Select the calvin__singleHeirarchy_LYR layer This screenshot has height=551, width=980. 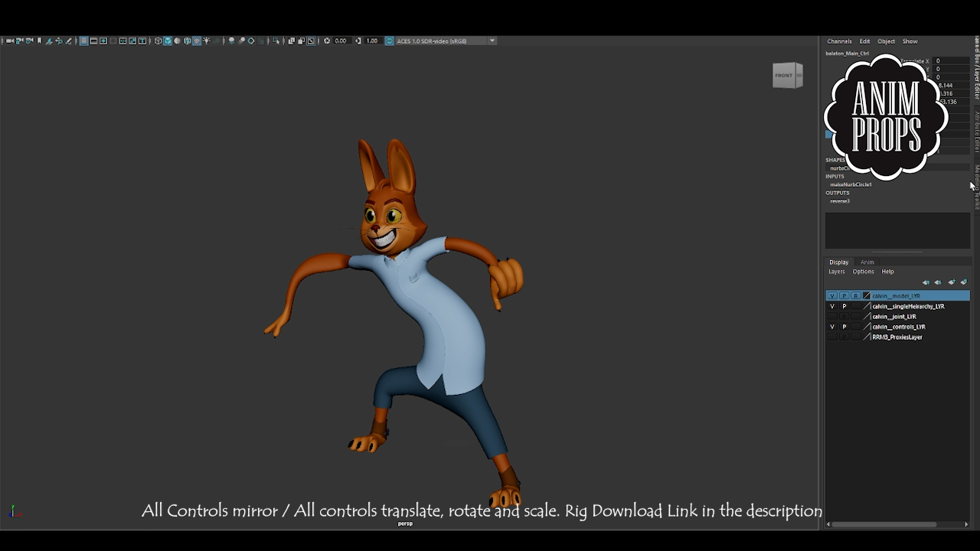(x=908, y=306)
